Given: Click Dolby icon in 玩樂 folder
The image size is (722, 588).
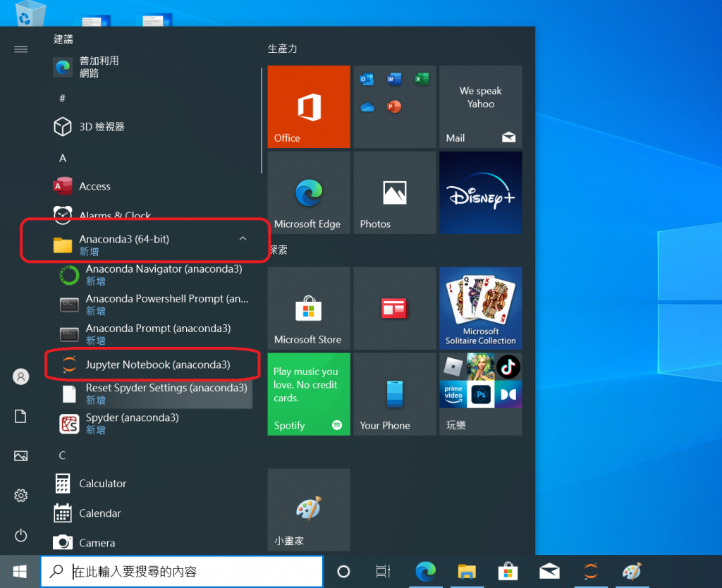Looking at the screenshot, I should click(x=508, y=394).
